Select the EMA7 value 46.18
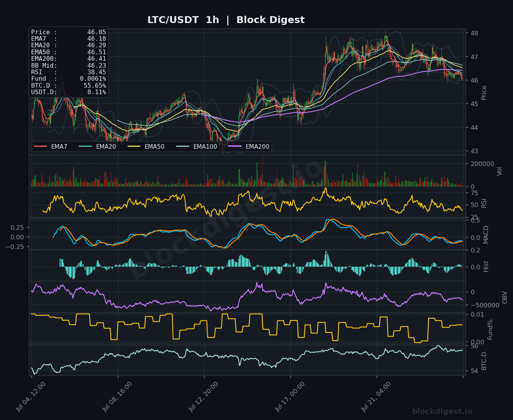The height and width of the screenshot is (420, 513). tap(97, 39)
